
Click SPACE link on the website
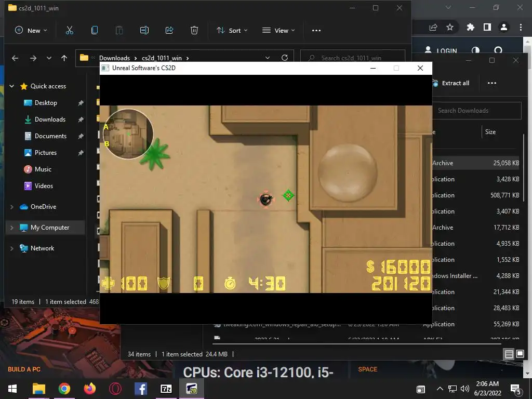pos(368,369)
